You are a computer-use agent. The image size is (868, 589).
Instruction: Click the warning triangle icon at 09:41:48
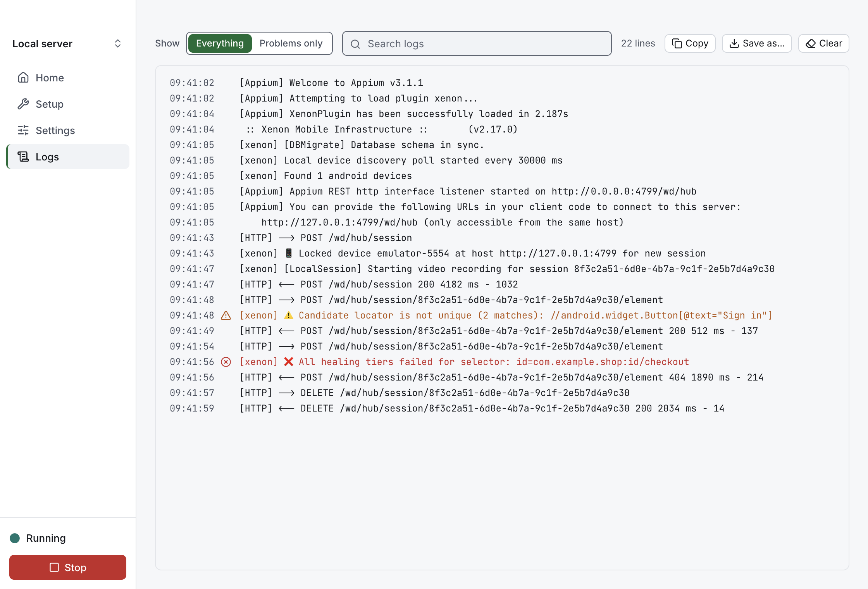226,315
